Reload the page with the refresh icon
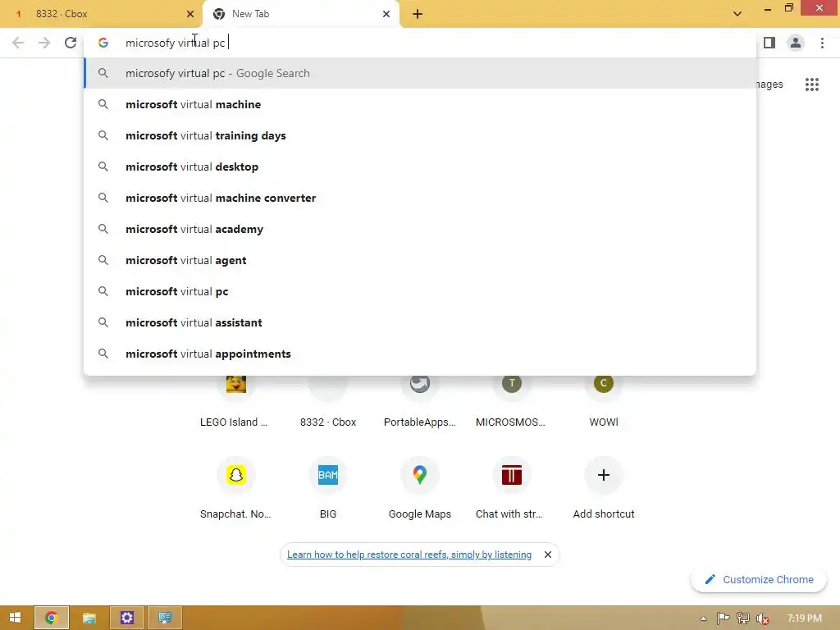This screenshot has width=840, height=630. point(71,43)
